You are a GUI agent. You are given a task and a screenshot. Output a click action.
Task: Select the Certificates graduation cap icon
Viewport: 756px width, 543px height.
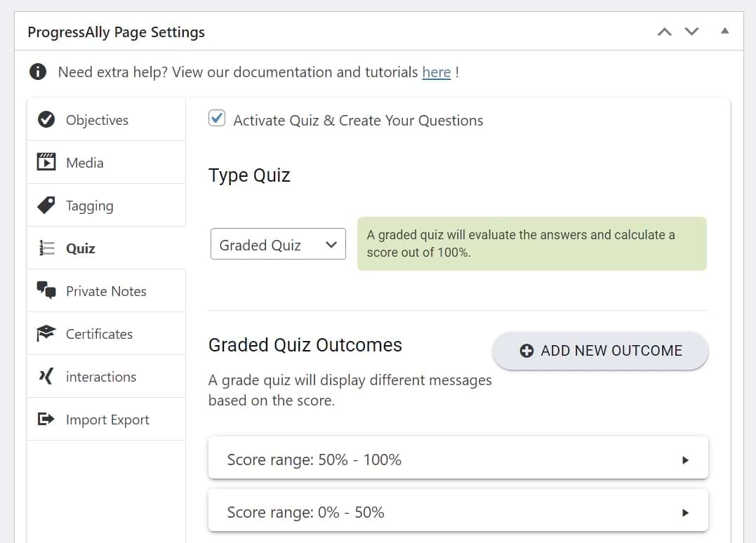46,333
